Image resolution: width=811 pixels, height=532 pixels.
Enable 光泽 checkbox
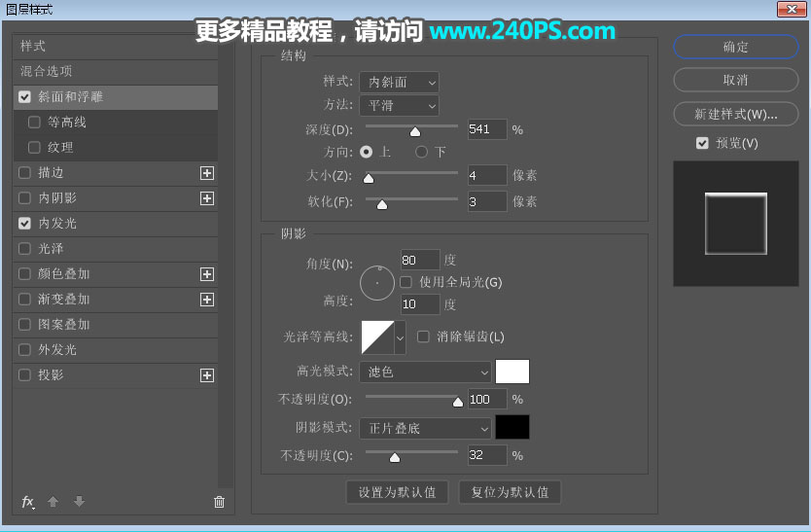click(x=24, y=248)
